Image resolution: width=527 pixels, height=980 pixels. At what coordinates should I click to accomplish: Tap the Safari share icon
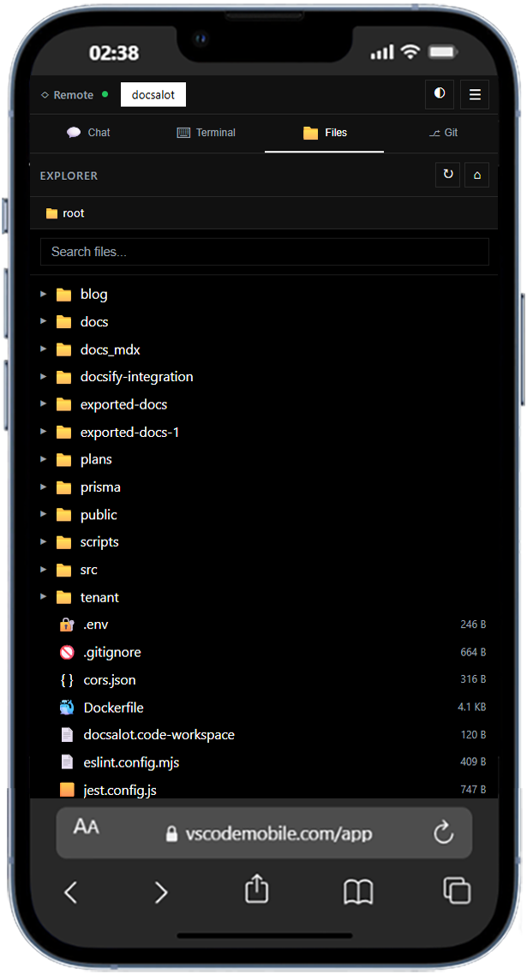[x=257, y=888]
